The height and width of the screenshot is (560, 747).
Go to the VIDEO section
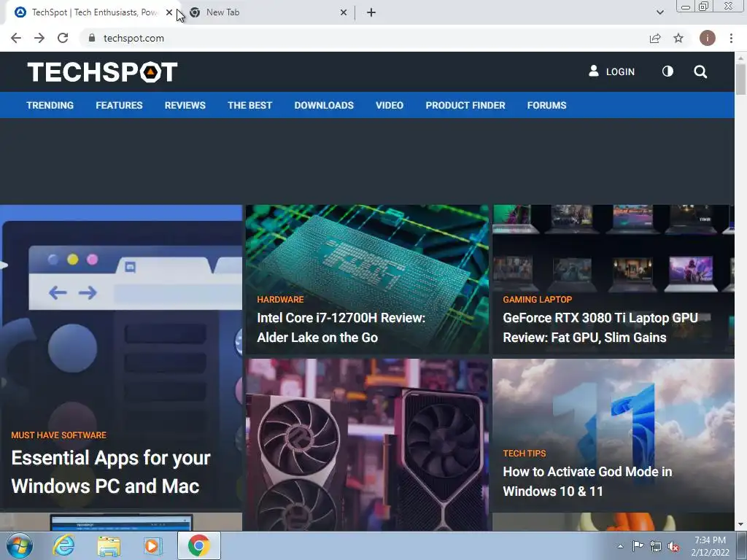(x=390, y=105)
